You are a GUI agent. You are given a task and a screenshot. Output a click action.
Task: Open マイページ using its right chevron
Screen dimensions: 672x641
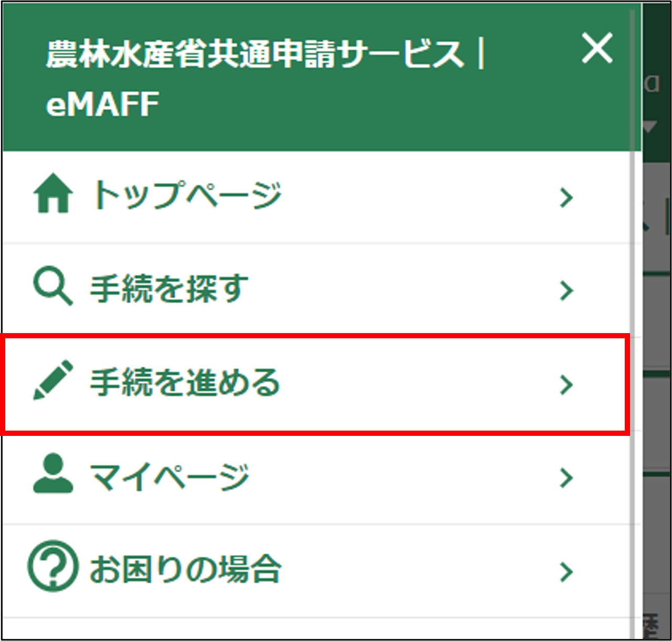566,478
